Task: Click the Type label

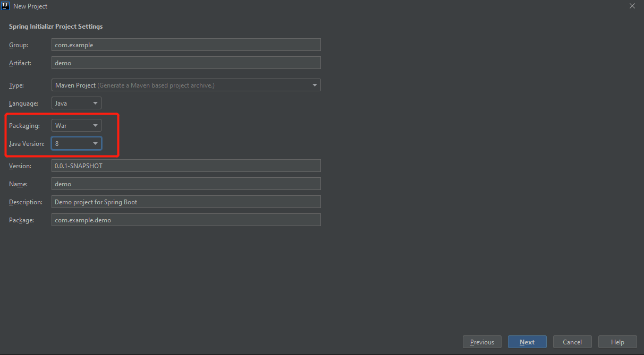Action: (x=16, y=85)
